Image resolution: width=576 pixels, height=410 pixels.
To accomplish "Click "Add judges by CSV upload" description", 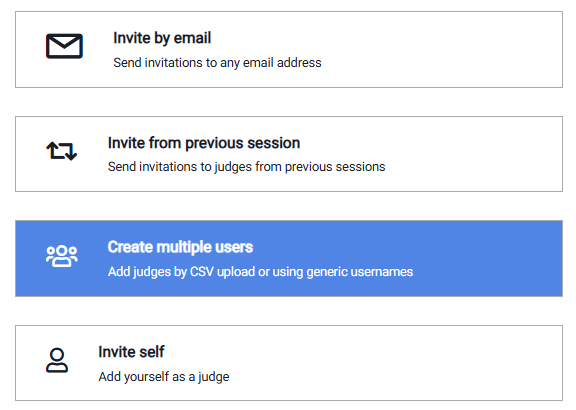I will pyautogui.click(x=260, y=272).
